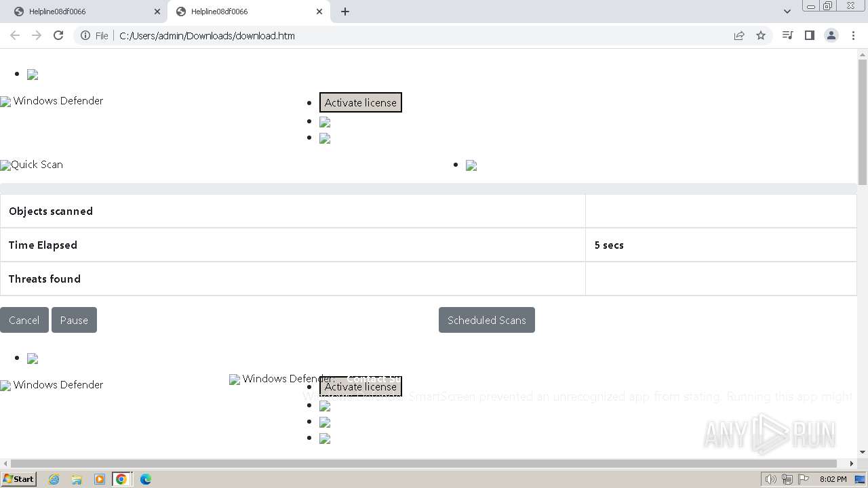868x488 pixels.
Task: Click Threats found label
Action: pyautogui.click(x=45, y=279)
